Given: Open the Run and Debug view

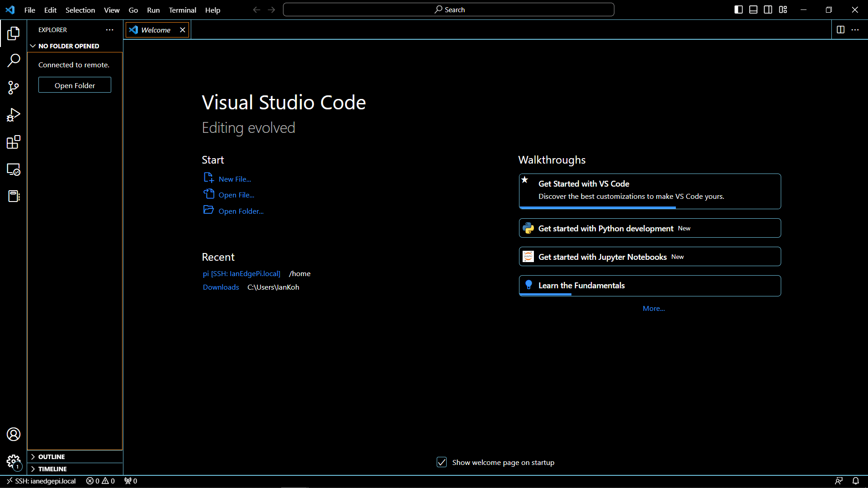Looking at the screenshot, I should [x=14, y=115].
